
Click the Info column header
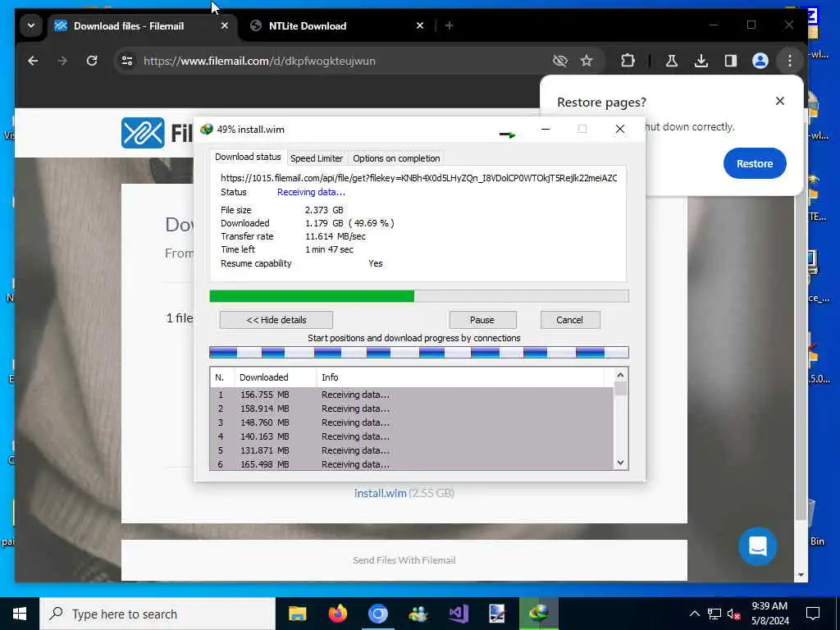459,377
